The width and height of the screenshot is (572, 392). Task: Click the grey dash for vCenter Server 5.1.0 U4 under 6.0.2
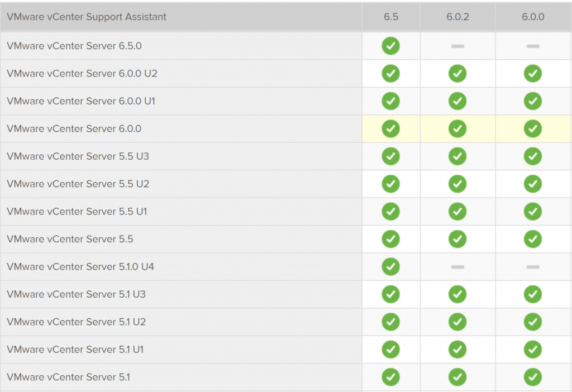(x=457, y=267)
